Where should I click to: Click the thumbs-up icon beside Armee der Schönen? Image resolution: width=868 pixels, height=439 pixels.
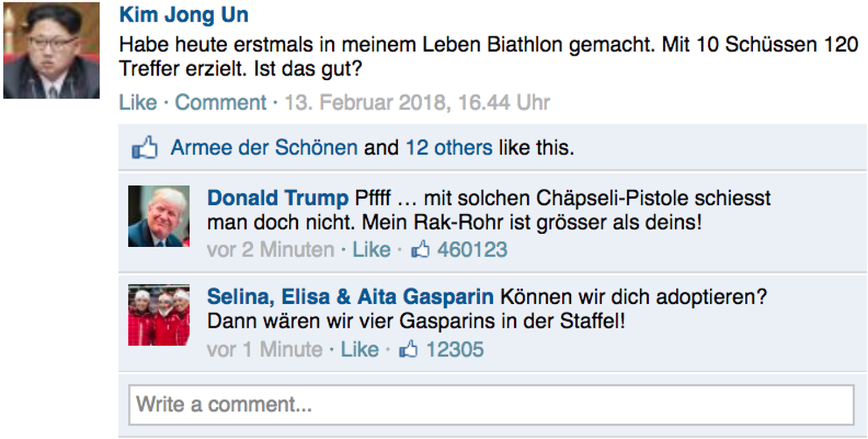pos(144,148)
